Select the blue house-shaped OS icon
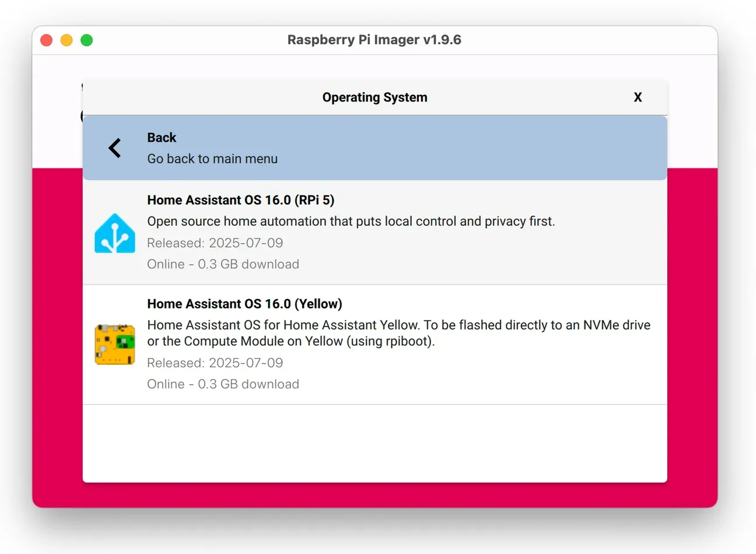The width and height of the screenshot is (756, 554). click(114, 233)
